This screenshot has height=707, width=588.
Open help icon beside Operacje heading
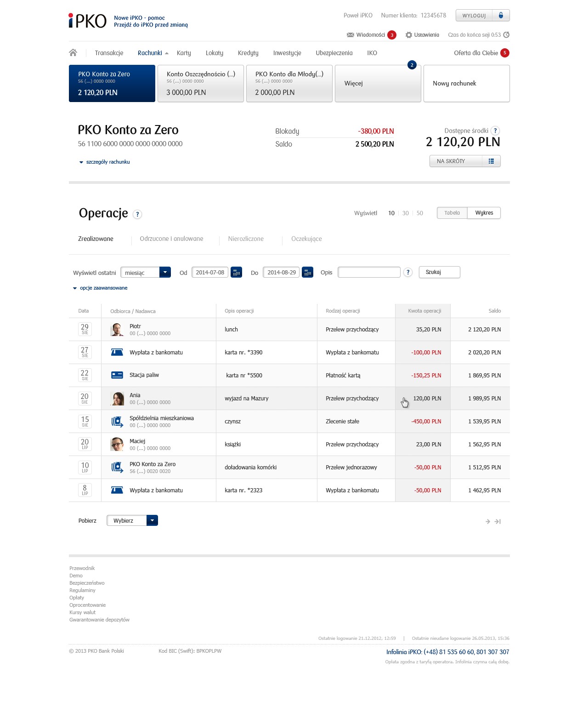(137, 214)
